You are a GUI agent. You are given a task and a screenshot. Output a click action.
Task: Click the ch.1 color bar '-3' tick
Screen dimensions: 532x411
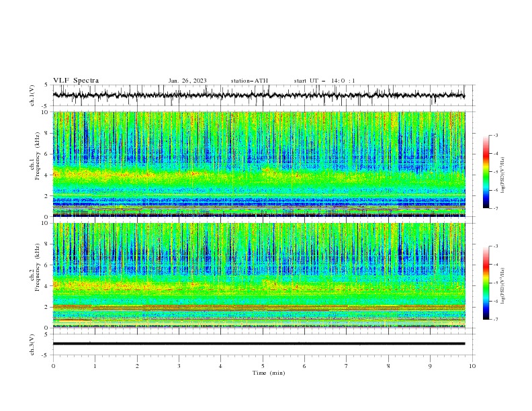(x=496, y=135)
